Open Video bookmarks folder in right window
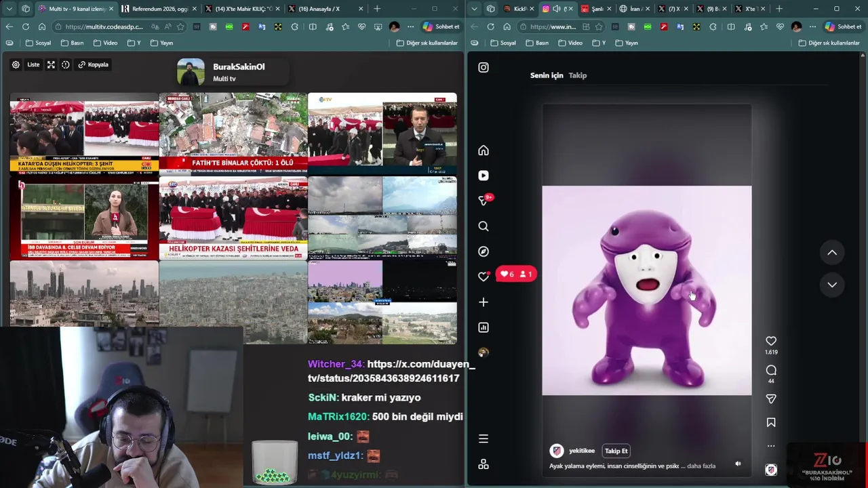Screen dimensions: 868x488 (x=570, y=43)
